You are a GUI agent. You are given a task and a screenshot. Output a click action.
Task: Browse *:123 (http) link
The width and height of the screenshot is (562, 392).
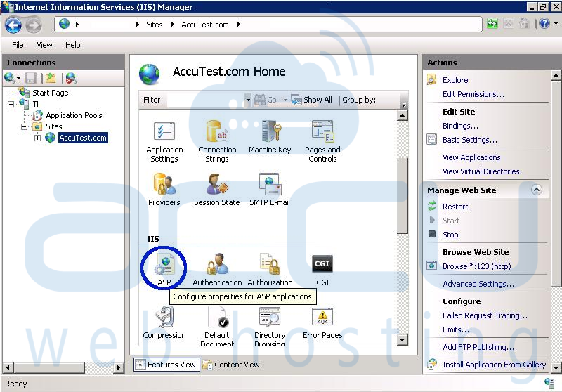click(476, 266)
